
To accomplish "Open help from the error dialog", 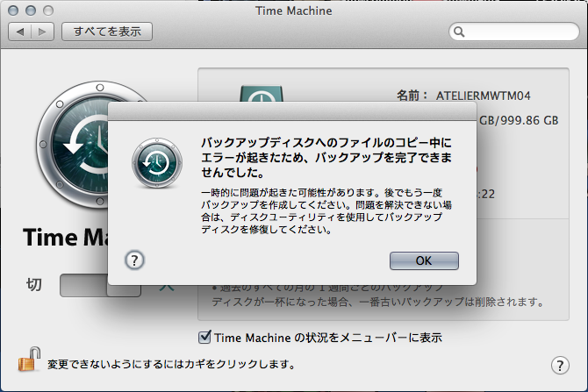I will 135,260.
